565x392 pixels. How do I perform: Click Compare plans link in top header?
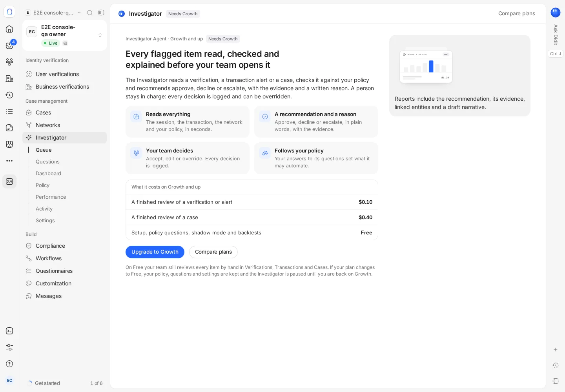coord(517,13)
